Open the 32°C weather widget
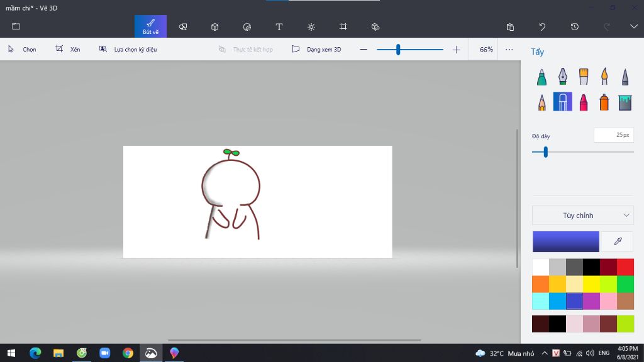Viewport: 644px width, 362px height. (505, 353)
